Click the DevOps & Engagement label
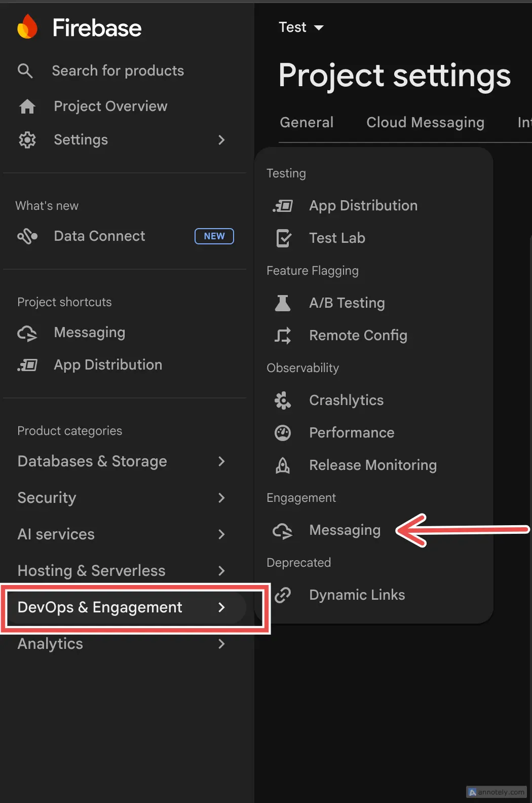The width and height of the screenshot is (532, 803). pos(100,607)
